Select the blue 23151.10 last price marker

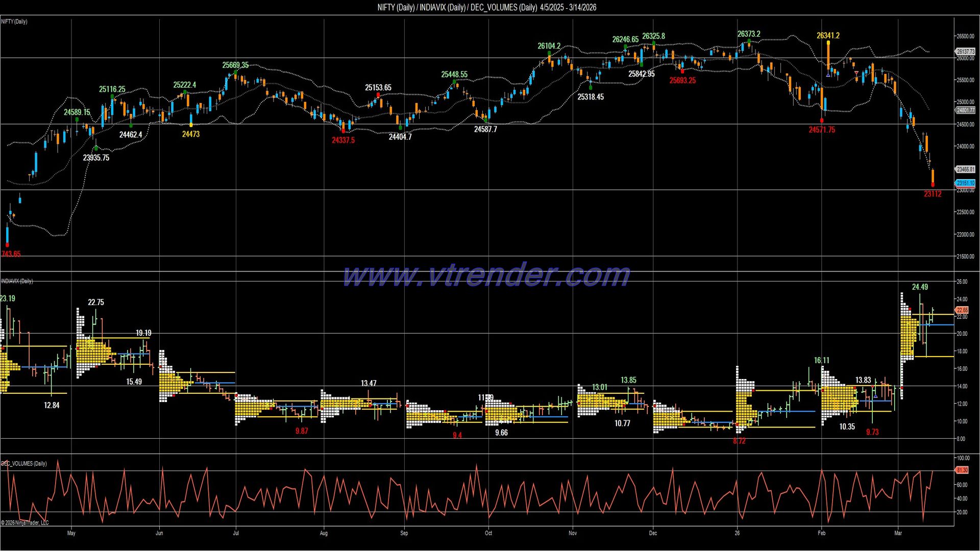965,183
